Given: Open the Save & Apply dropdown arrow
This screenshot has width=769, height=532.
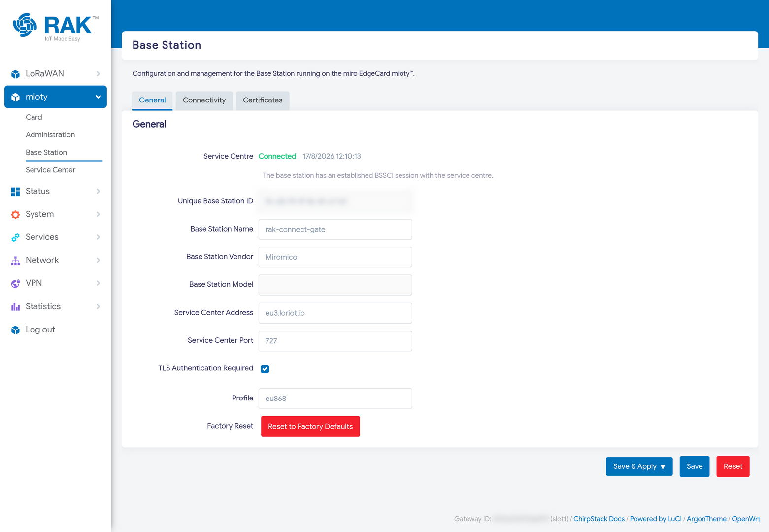Looking at the screenshot, I should tap(663, 467).
